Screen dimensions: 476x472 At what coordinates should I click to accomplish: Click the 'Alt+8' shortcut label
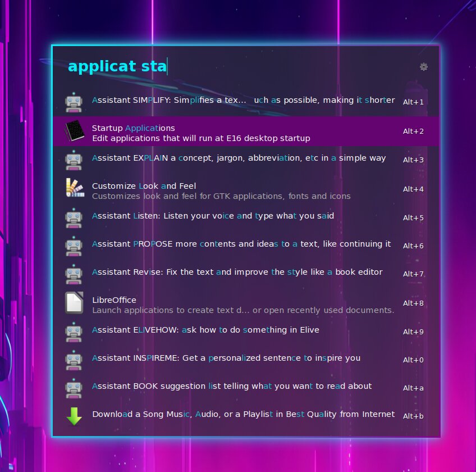413,303
